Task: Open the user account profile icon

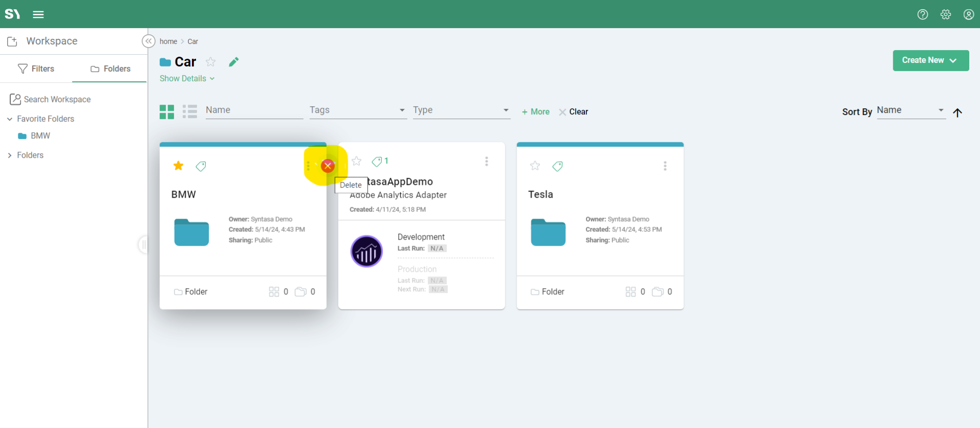Action: point(968,14)
